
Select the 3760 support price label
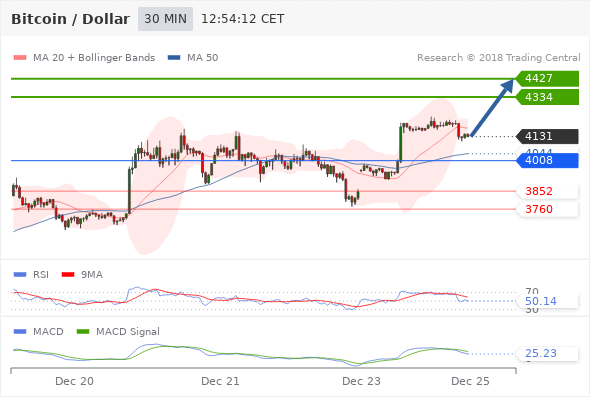(x=547, y=209)
